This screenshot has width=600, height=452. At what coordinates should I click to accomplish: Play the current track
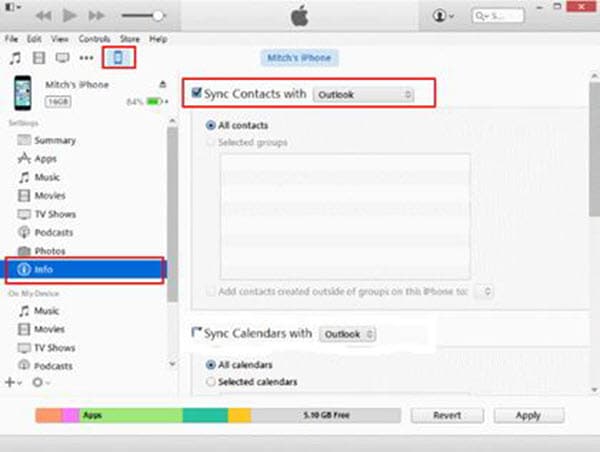pos(69,16)
